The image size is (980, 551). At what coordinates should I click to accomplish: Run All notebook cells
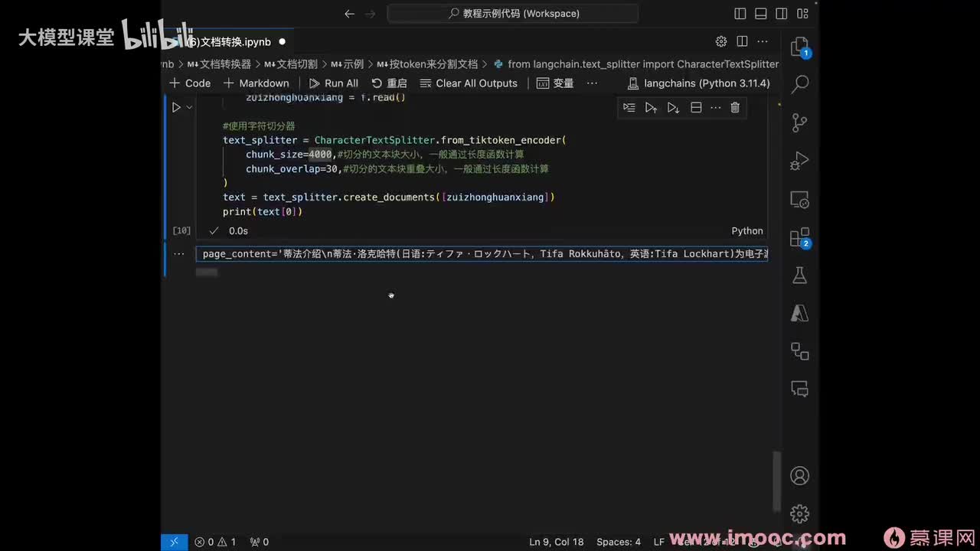(334, 83)
